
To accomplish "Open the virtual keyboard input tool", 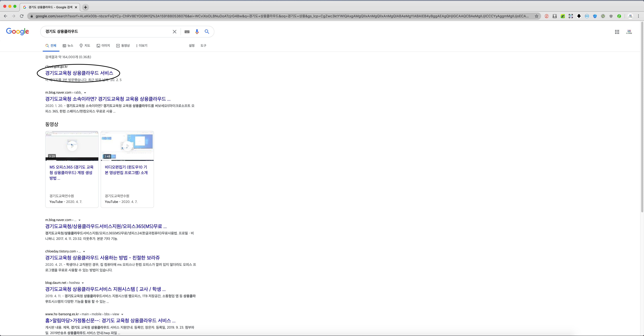I will click(x=187, y=32).
